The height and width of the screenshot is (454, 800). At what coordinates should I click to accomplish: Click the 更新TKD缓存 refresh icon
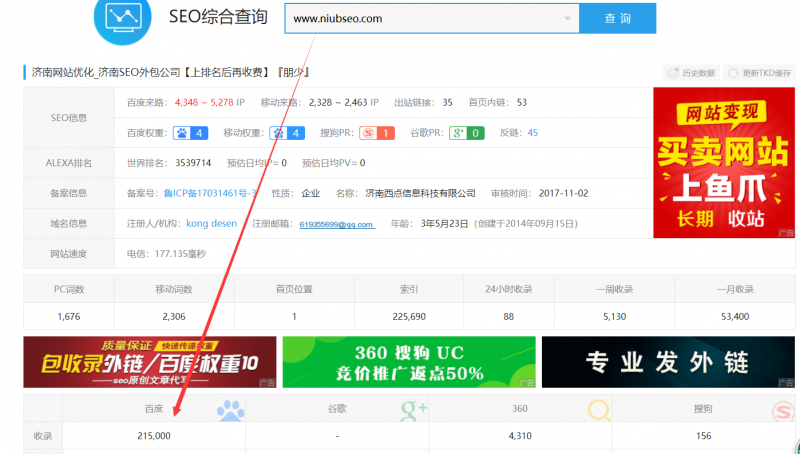(733, 73)
